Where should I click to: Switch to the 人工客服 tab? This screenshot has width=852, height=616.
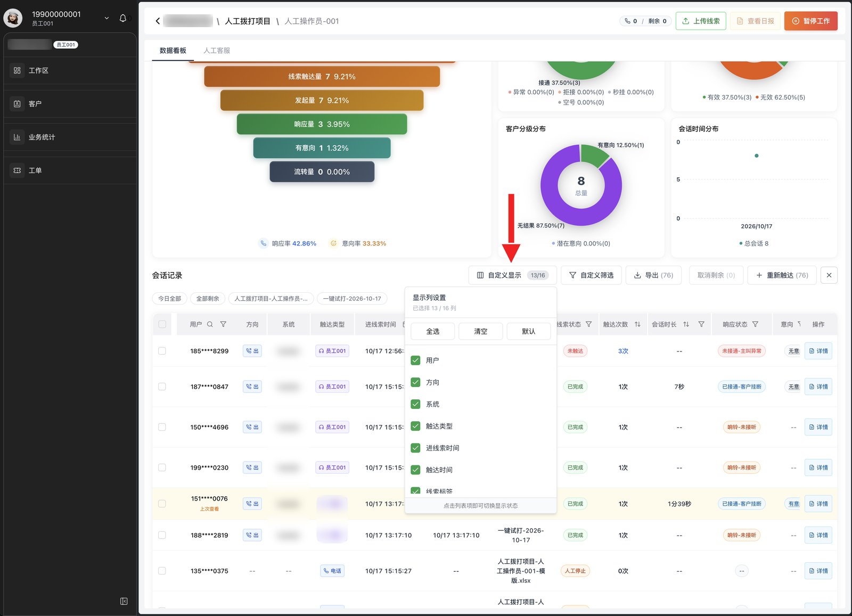217,51
